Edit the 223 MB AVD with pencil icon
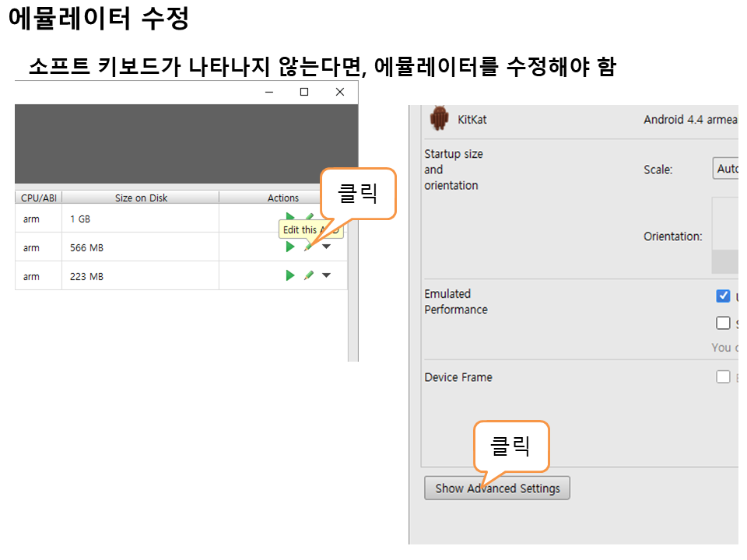The height and width of the screenshot is (560, 747). pyautogui.click(x=309, y=275)
